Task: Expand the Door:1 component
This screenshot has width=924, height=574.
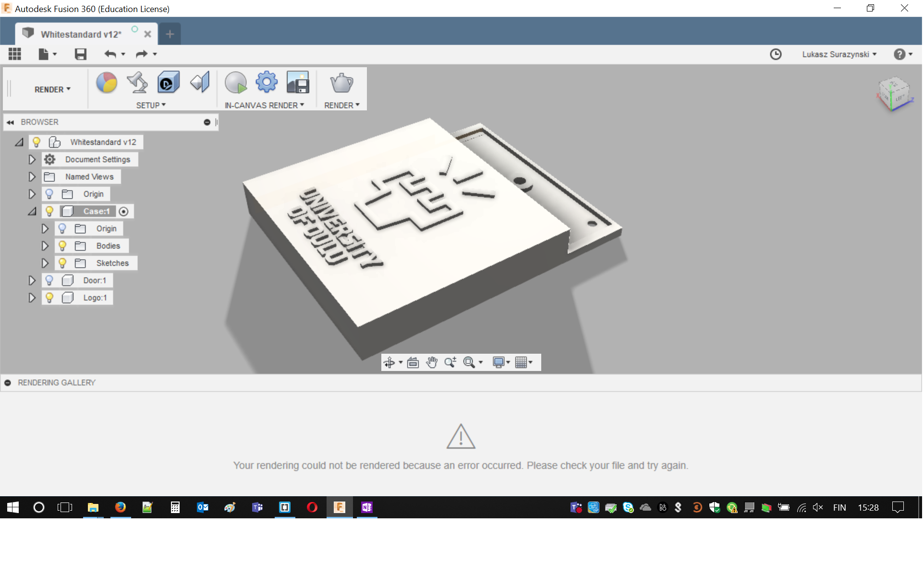Action: click(x=32, y=280)
